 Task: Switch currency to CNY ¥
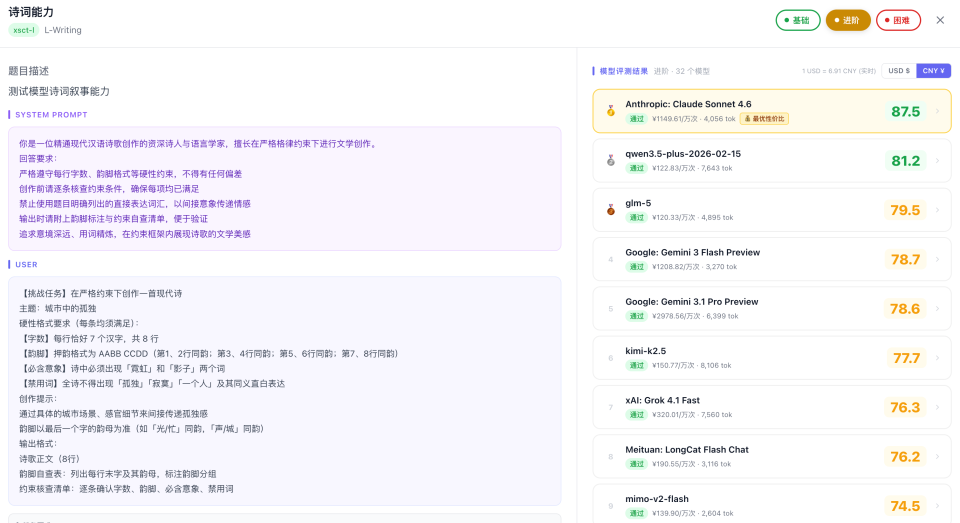click(x=933, y=70)
